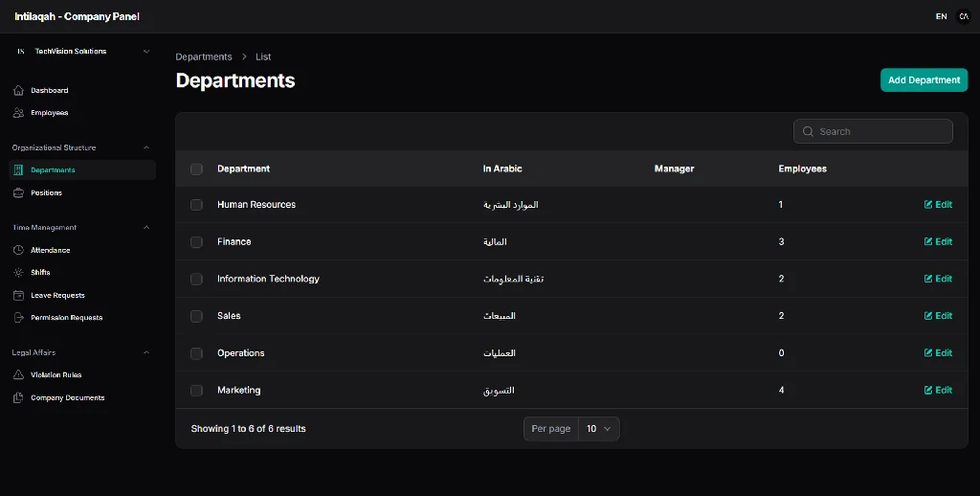The width and height of the screenshot is (980, 496).
Task: Click the Permission Requests exit icon
Action: (18, 318)
